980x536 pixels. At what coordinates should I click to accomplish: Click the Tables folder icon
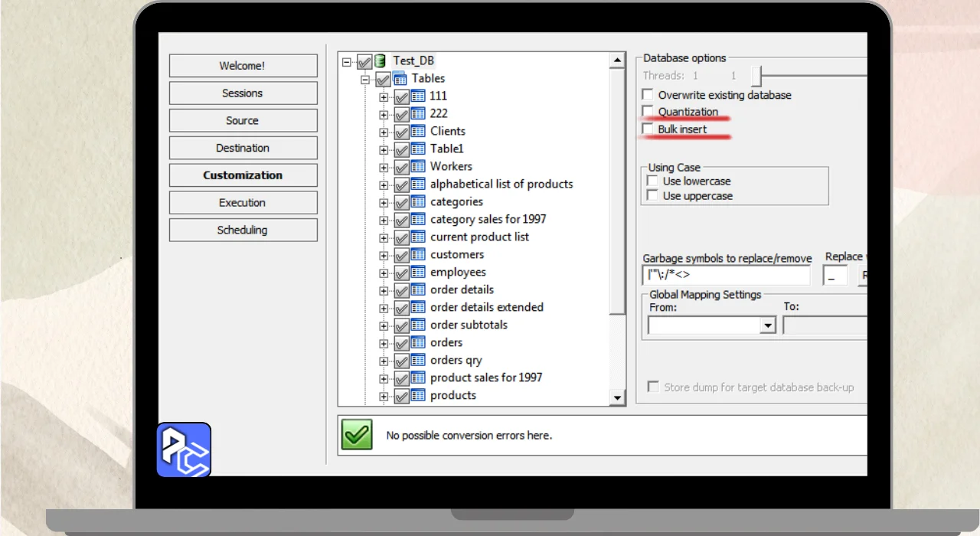[x=400, y=78]
